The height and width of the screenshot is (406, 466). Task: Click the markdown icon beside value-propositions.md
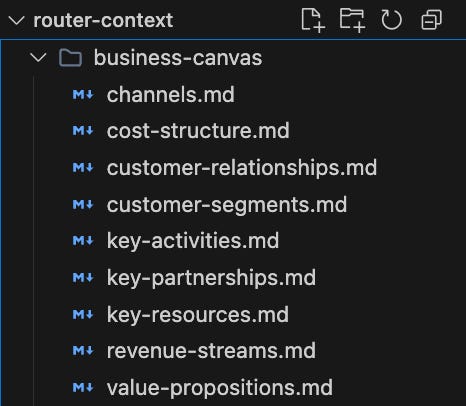click(83, 388)
